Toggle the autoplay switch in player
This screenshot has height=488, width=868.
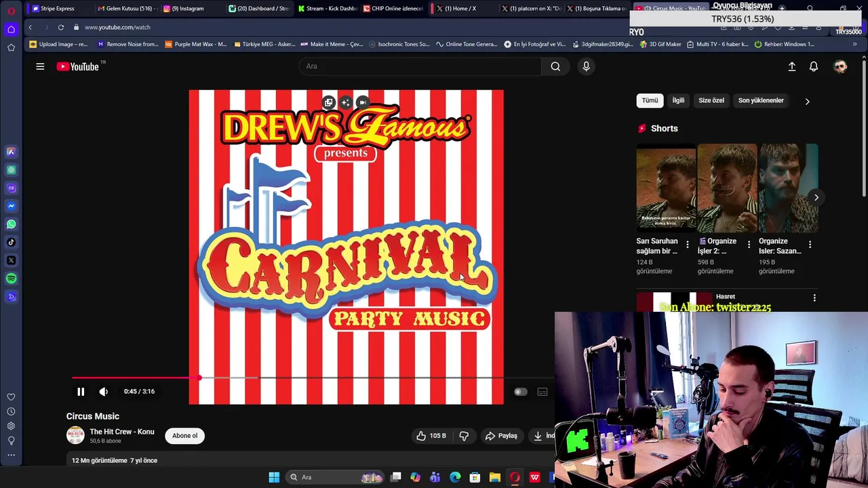520,392
